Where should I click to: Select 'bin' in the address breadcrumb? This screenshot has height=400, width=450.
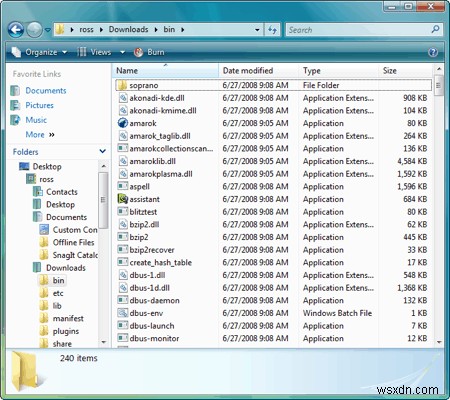pyautogui.click(x=169, y=29)
